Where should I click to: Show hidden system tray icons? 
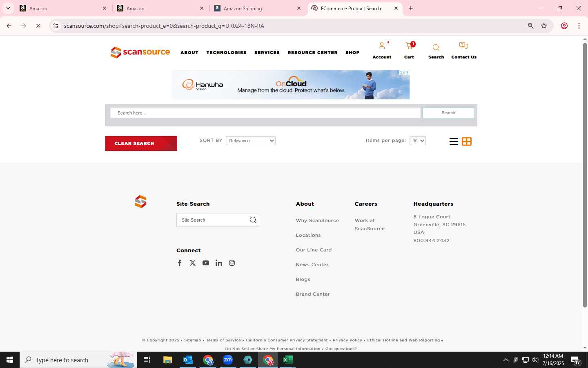pos(506,360)
